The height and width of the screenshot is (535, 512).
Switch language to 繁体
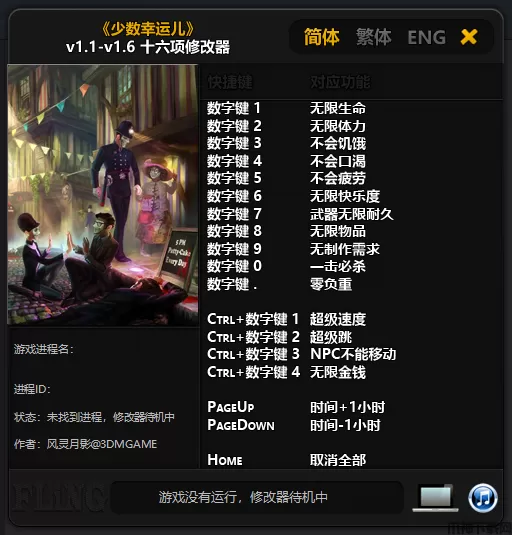pyautogui.click(x=374, y=37)
